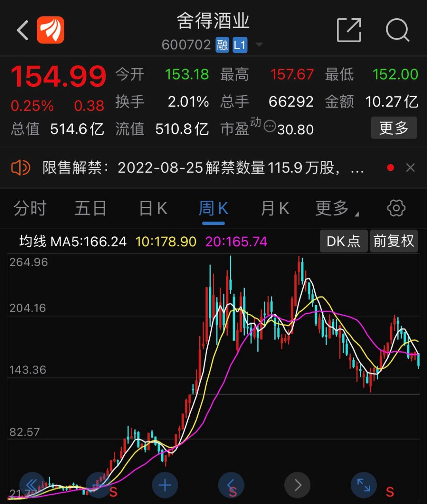
Task: Switch to 五日 tab
Action: pyautogui.click(x=91, y=208)
